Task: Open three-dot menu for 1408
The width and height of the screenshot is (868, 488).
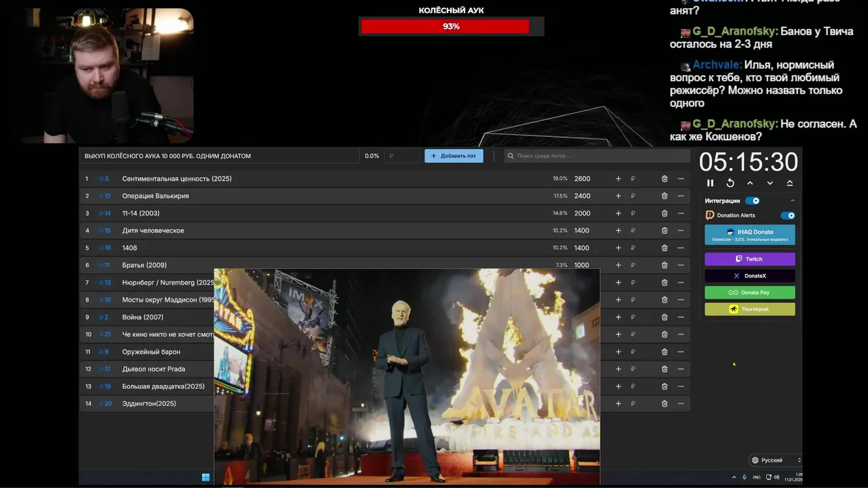Action: (681, 248)
